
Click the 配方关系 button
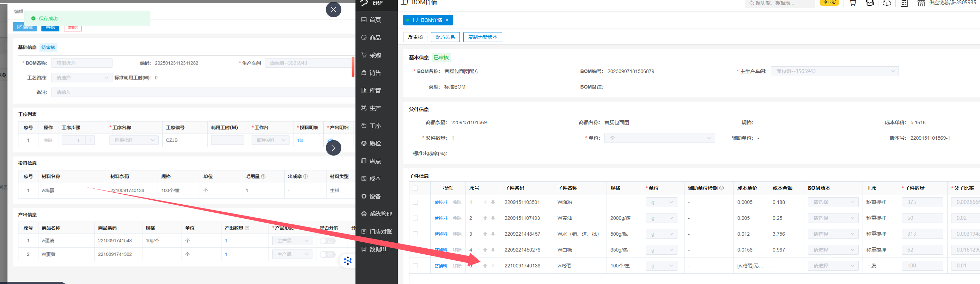tap(445, 37)
